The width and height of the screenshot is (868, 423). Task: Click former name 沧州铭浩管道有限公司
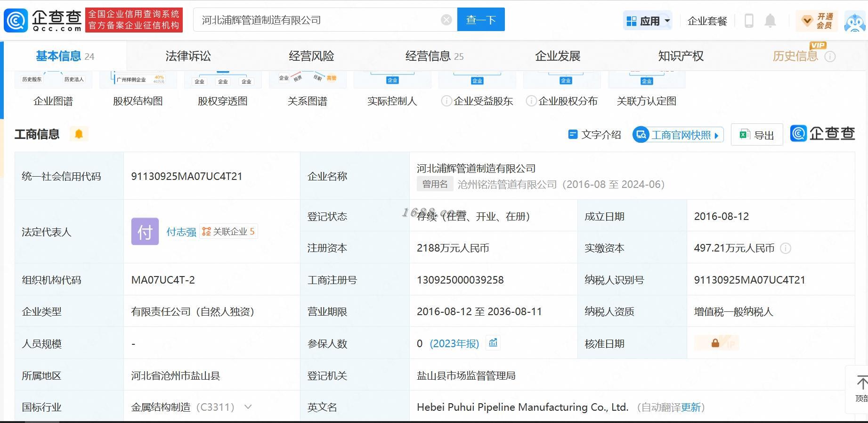point(507,184)
